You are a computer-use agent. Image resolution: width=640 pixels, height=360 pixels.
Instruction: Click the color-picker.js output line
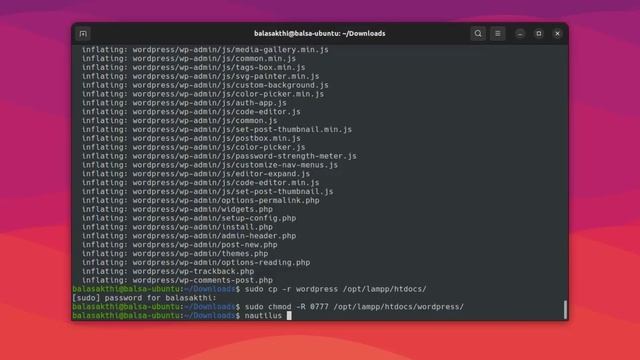pyautogui.click(x=193, y=147)
